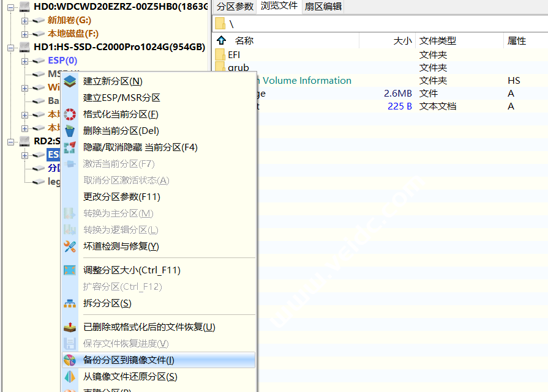Viewport: 548px width, 392px height.
Task: Click the split icon beside 拆分分区(S)
Action: pyautogui.click(x=70, y=303)
